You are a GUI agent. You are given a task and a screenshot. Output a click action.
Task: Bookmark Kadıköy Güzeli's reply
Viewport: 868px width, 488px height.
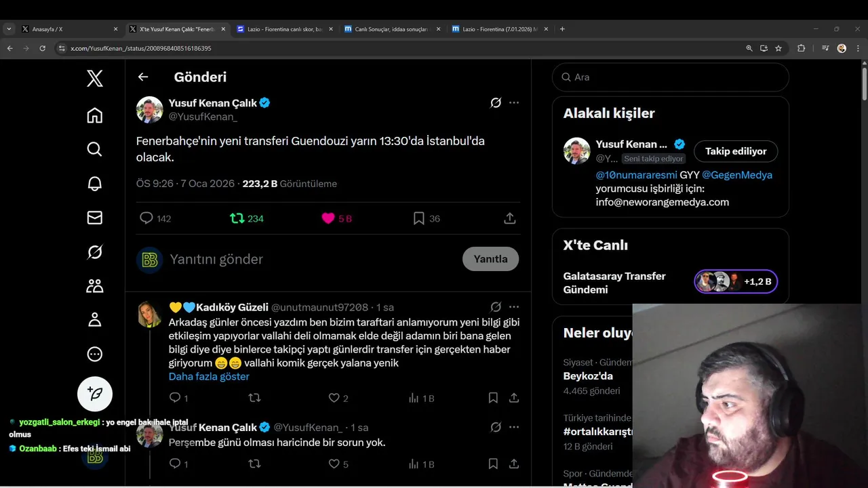pos(493,398)
